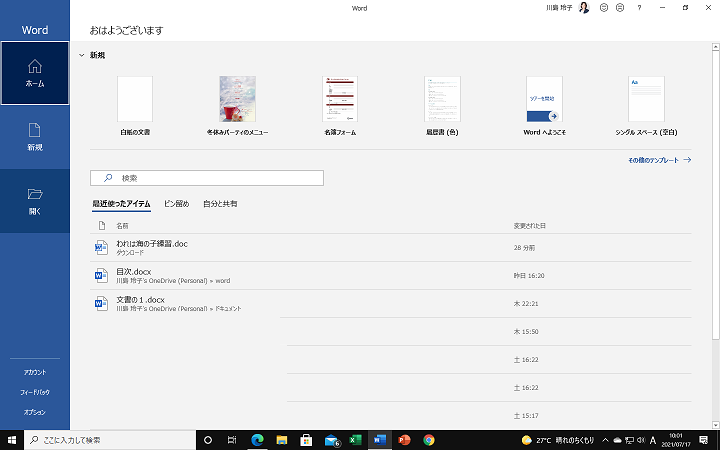The height and width of the screenshot is (450, 720).
Task: Click Word icon of 文書の1.docx row
Action: 101,304
